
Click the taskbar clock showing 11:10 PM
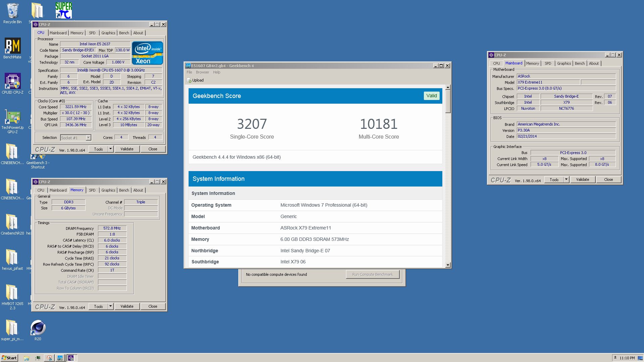tap(627, 358)
